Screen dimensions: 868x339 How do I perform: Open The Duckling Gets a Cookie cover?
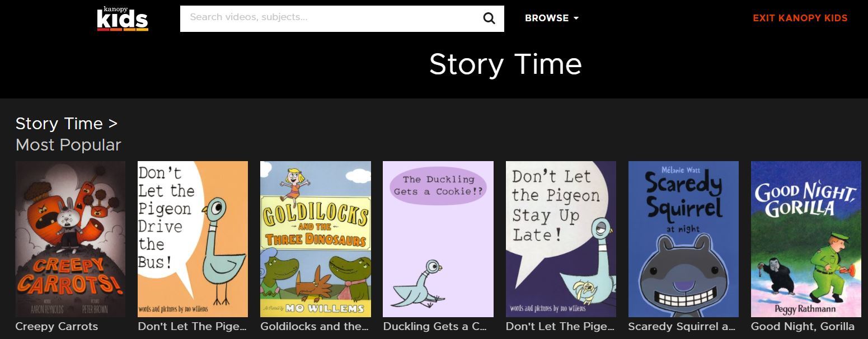[x=438, y=239]
